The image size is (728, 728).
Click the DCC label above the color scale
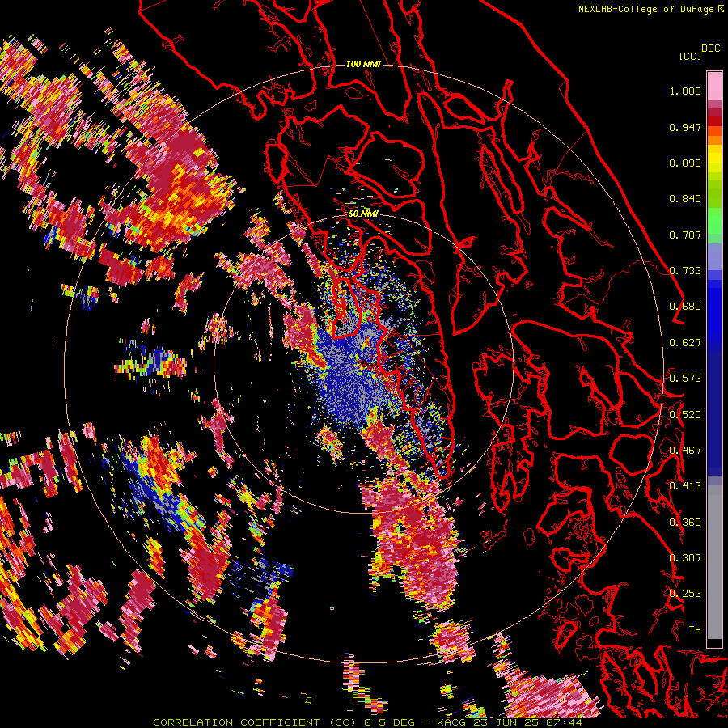pos(711,49)
